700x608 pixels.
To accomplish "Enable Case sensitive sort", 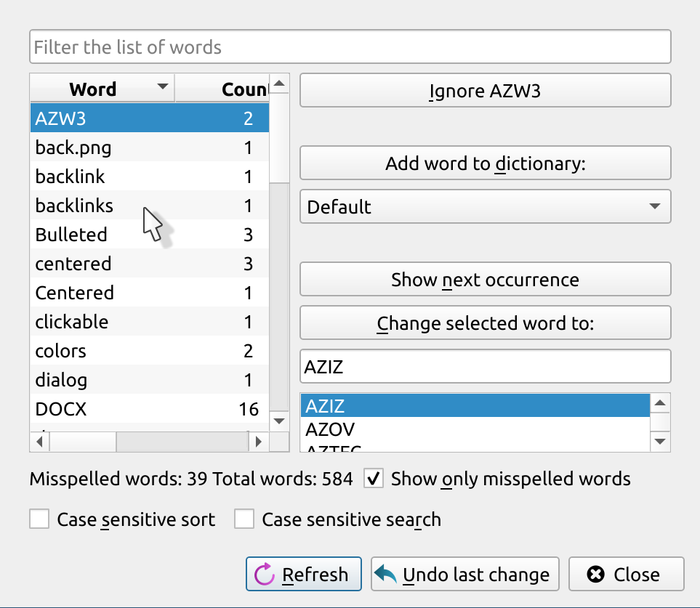I will pos(39,519).
